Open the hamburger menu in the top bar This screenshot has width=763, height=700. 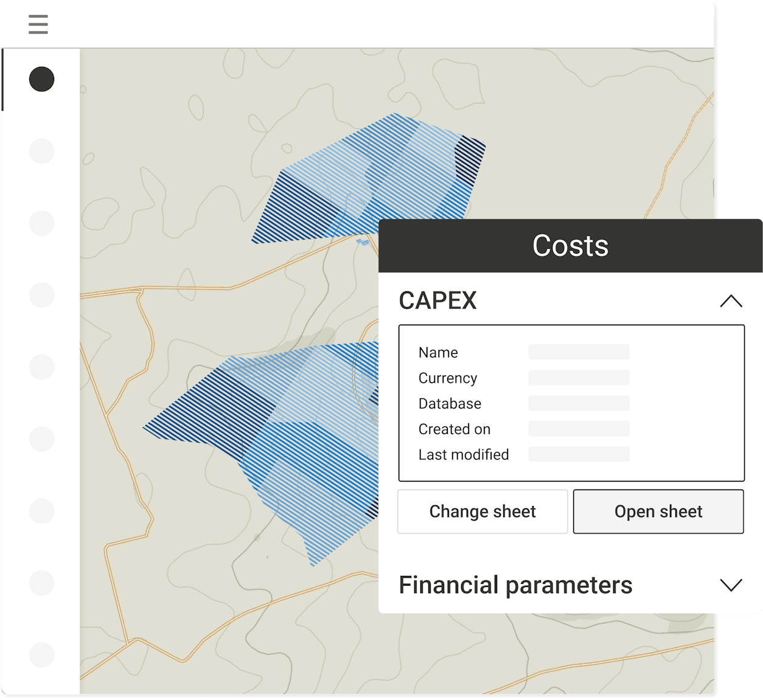pos(38,24)
